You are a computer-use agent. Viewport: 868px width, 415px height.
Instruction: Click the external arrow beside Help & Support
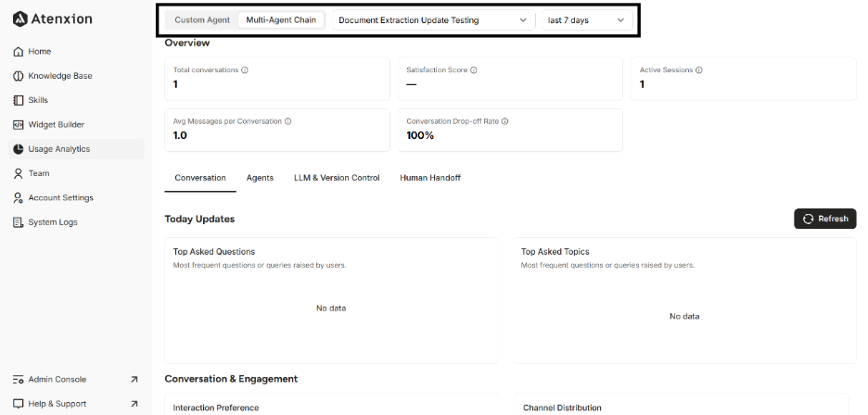coord(134,403)
